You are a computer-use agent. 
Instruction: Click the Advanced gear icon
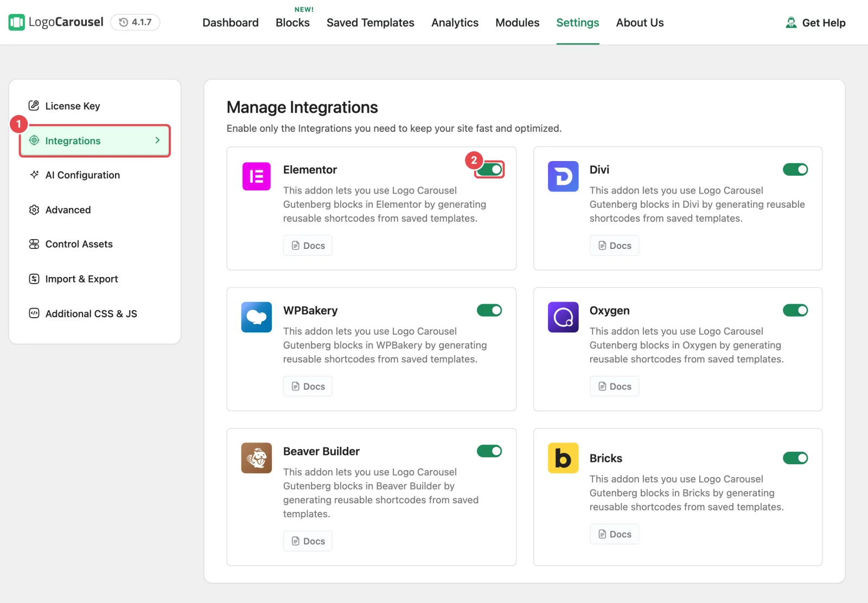pos(34,210)
